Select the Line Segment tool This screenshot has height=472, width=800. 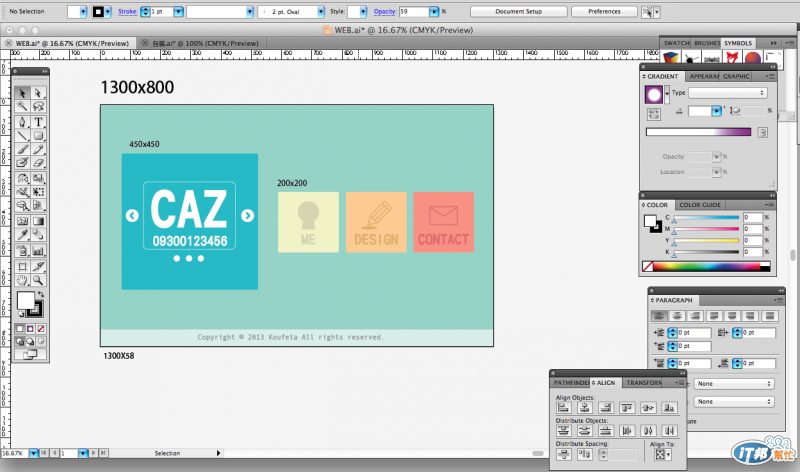coord(22,136)
